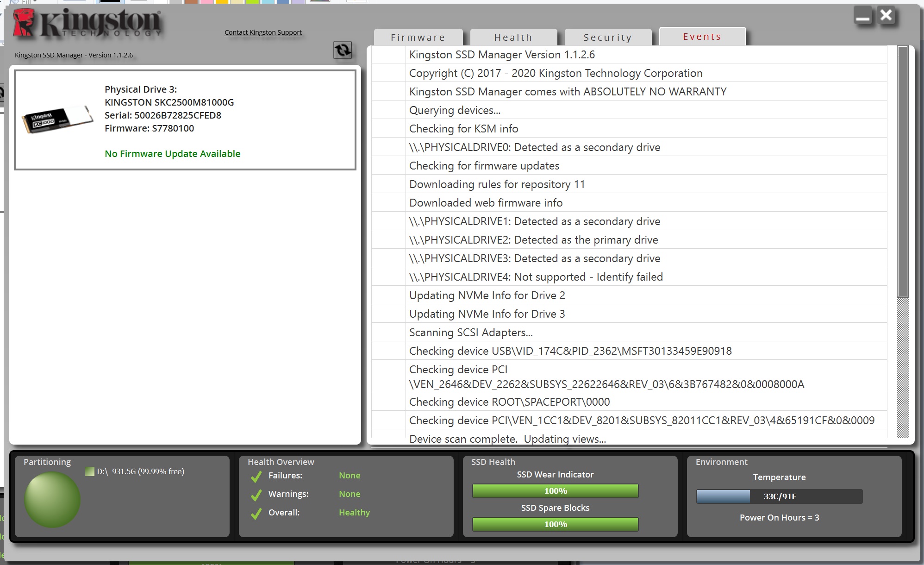Image resolution: width=924 pixels, height=565 pixels.
Task: Click the 'Healthy' overall status value
Action: tap(354, 513)
